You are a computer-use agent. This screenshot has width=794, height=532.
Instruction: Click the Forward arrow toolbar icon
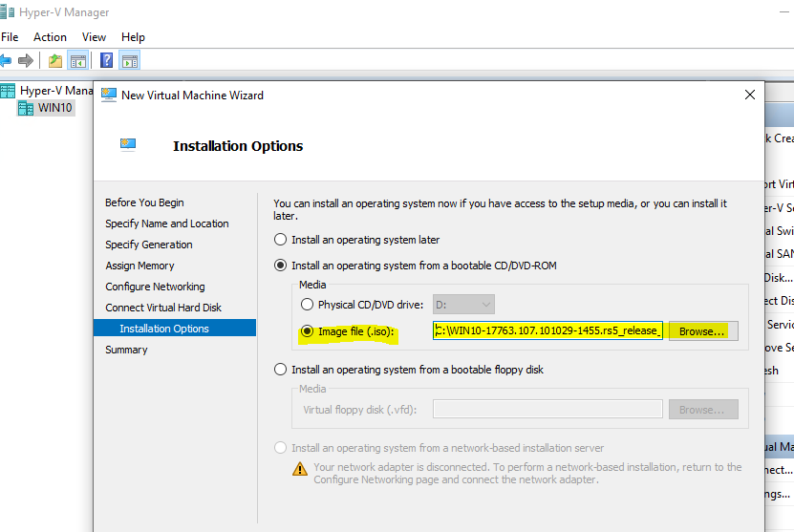tap(25, 61)
